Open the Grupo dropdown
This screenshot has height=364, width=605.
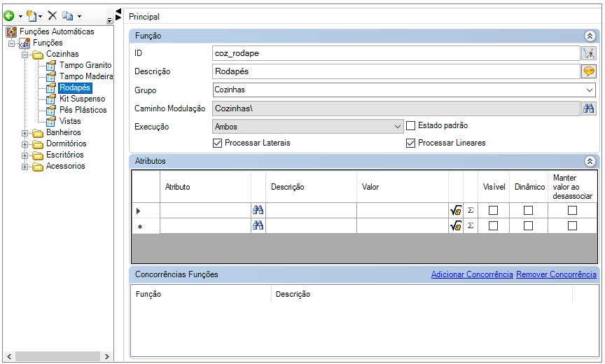coord(589,90)
